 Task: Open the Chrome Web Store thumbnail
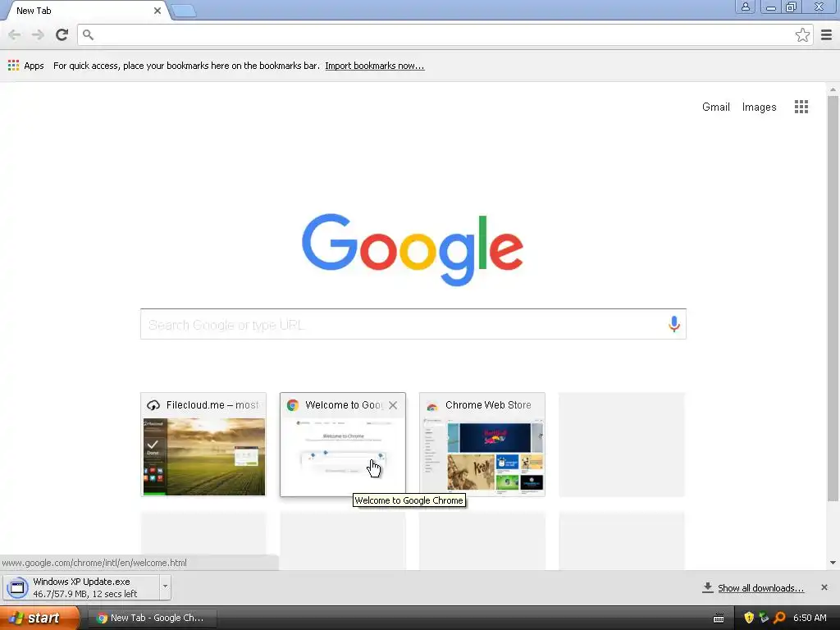[x=482, y=445]
